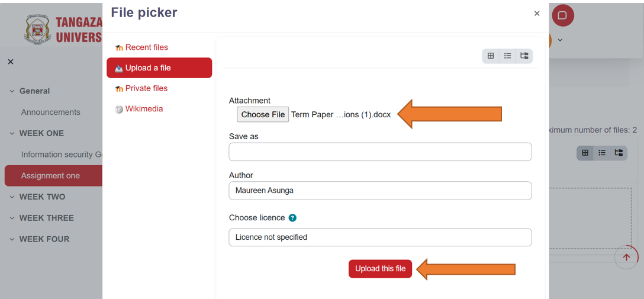Close the File picker dialog

pos(537,14)
